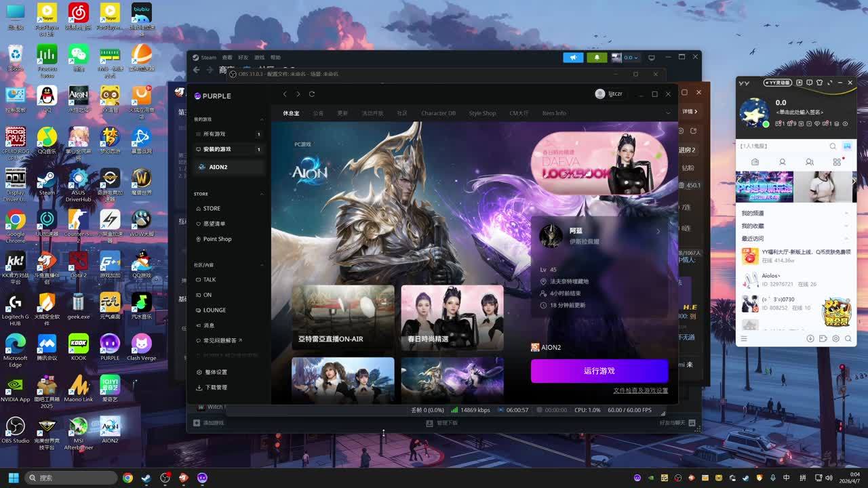This screenshot has width=868, height=488.
Task: Expand the tab bar overflow chevron
Action: [x=668, y=113]
